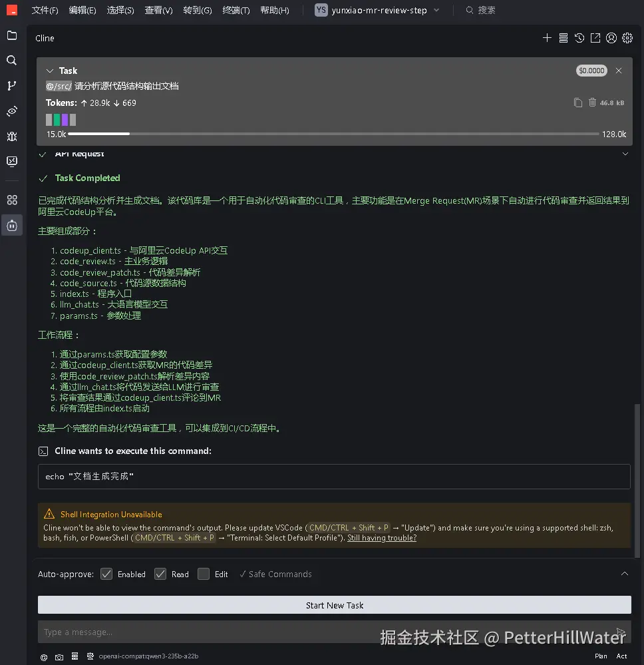Viewport: 644px width, 665px height.
Task: Open model selector openai-compat:qwen3-235b-a22b
Action: click(148, 656)
